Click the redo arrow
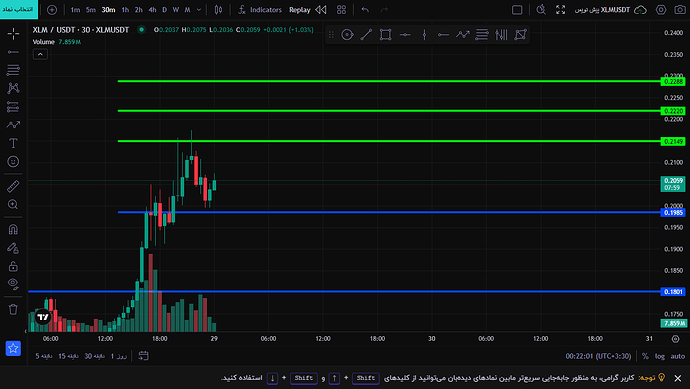Screen dimensions: 690x389 [384, 10]
